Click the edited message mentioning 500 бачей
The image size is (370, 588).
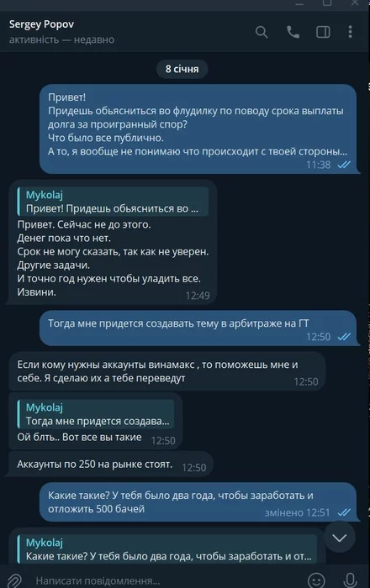(x=198, y=502)
